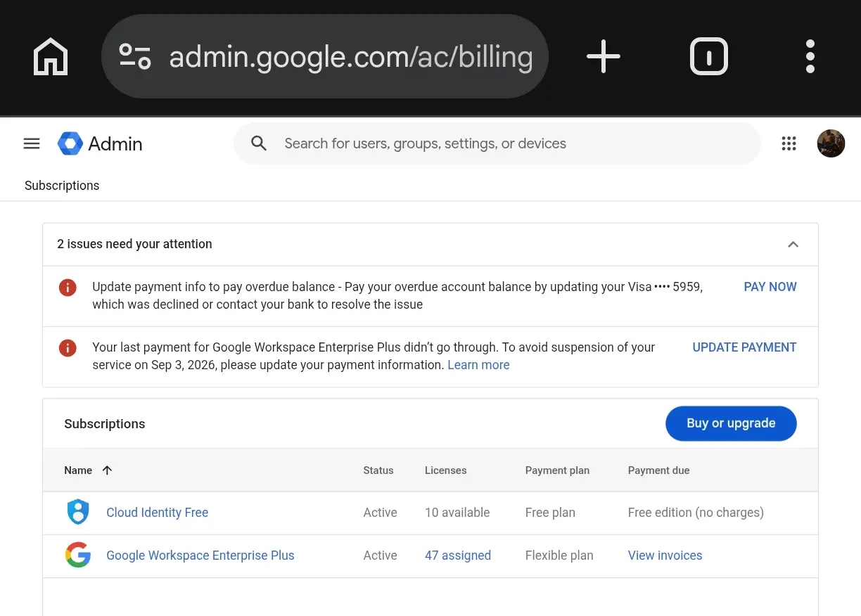Click Active status in Workspace Enterprise row
Screen dimensions: 861x616
(x=380, y=556)
